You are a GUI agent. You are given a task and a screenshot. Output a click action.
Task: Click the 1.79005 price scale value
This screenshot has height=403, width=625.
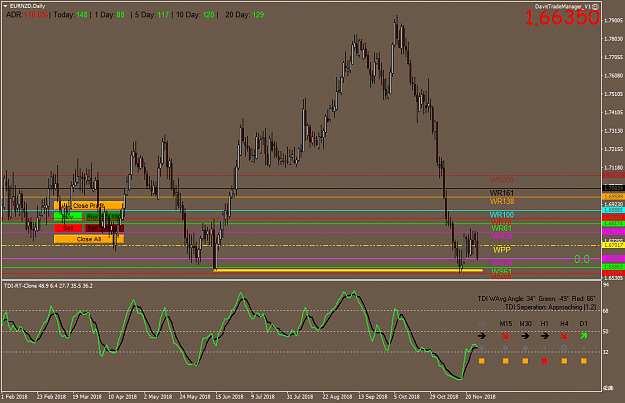(x=613, y=20)
